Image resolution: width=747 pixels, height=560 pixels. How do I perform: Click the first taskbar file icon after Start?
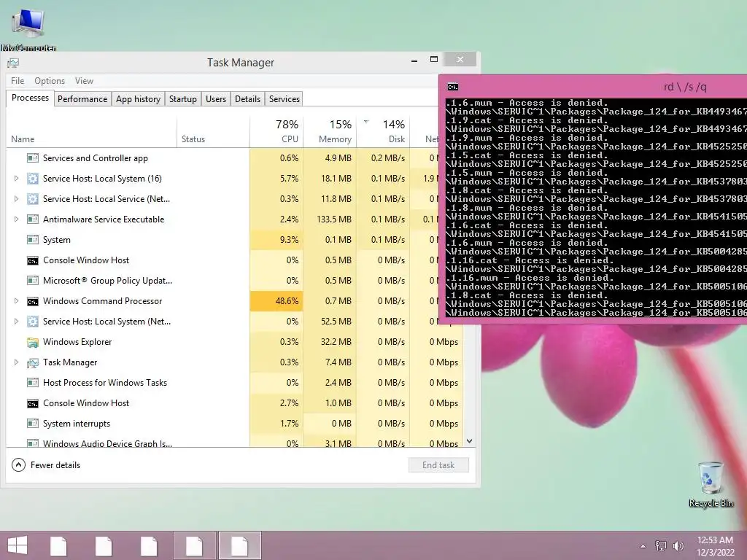pyautogui.click(x=58, y=545)
